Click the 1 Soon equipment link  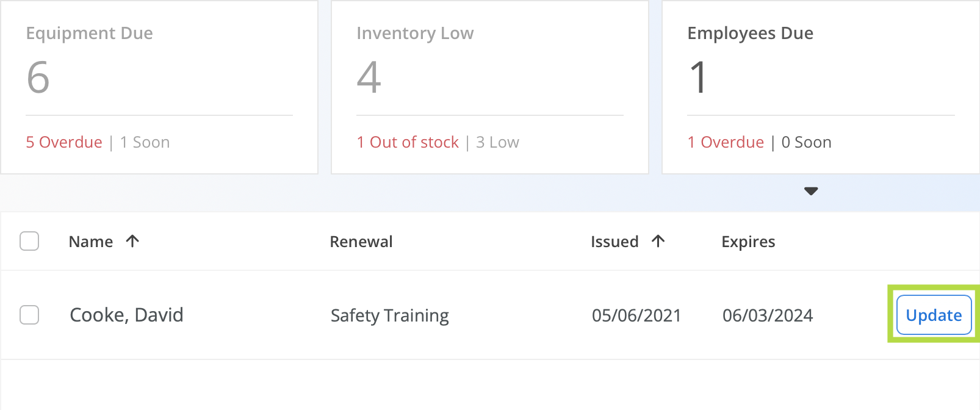click(x=145, y=142)
